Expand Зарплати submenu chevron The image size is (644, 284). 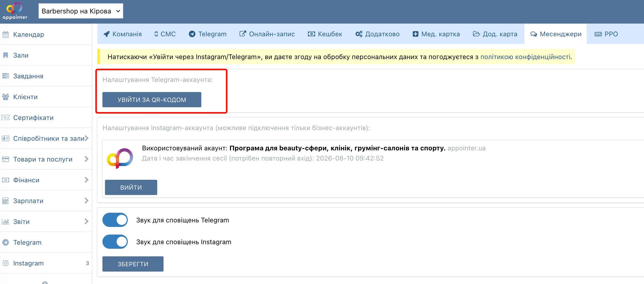pyautogui.click(x=86, y=201)
